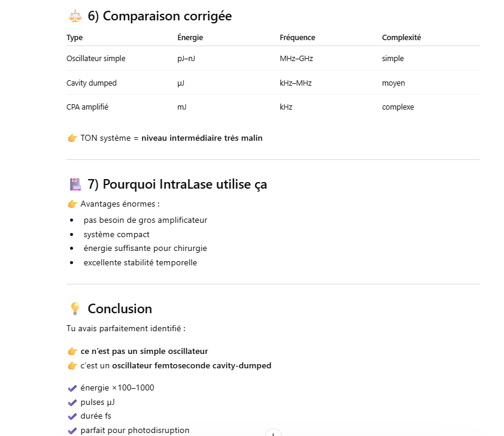Image resolution: width=504 pixels, height=436 pixels.
Task: Click pointing hand emoji before Avantages énormes
Action: [x=72, y=204]
